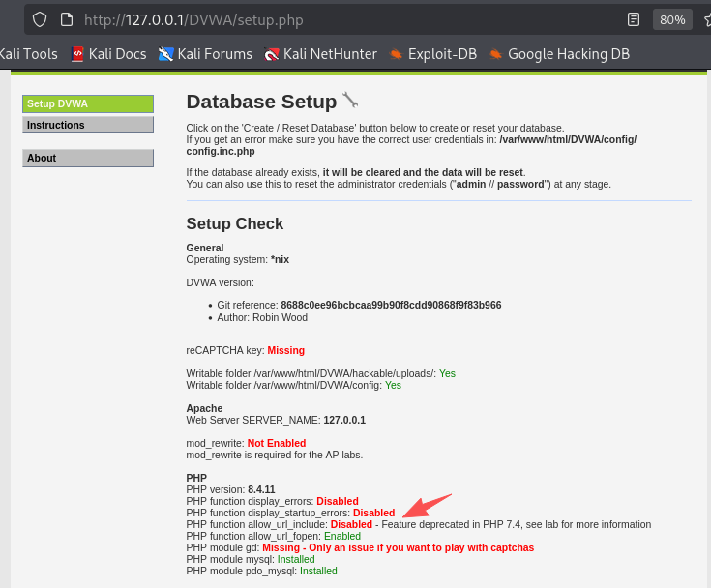Open the Kali Docs bookmark icon

[77, 54]
